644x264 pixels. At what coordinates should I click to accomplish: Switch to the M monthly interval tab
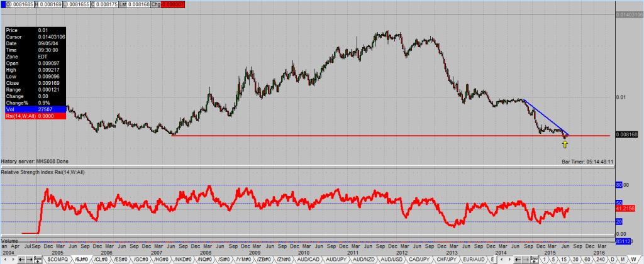(x=623, y=260)
